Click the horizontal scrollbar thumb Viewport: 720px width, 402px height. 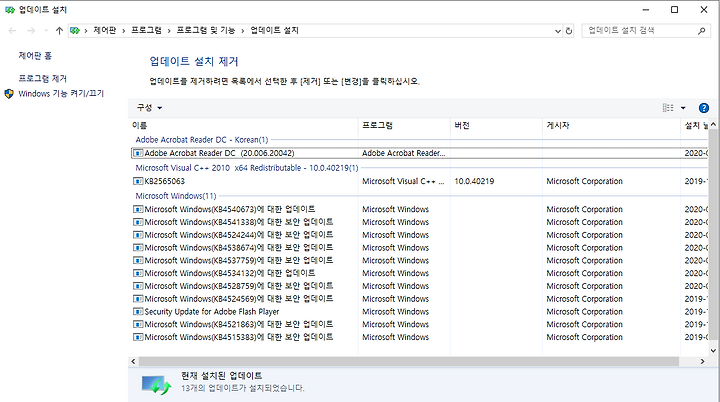(409, 362)
